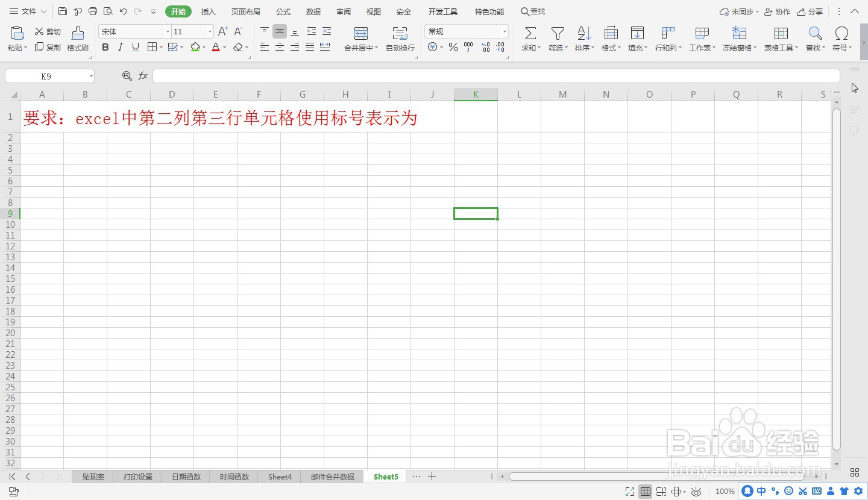868x500 pixels.
Task: Open the font name dropdown
Action: point(167,31)
